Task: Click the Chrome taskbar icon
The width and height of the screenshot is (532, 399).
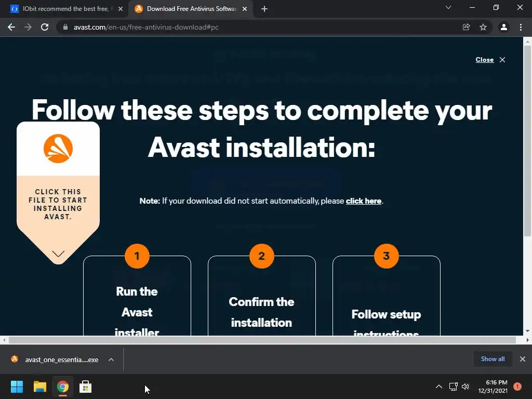Action: (x=63, y=387)
